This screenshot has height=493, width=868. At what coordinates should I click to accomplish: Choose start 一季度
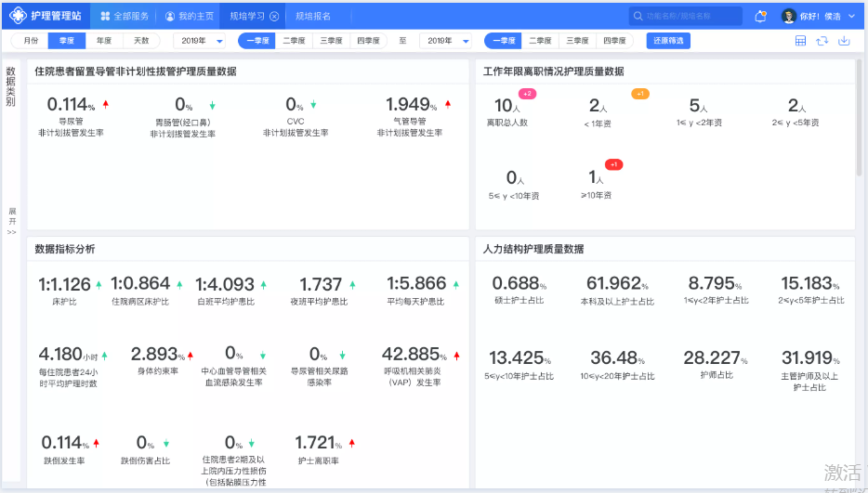tap(256, 41)
